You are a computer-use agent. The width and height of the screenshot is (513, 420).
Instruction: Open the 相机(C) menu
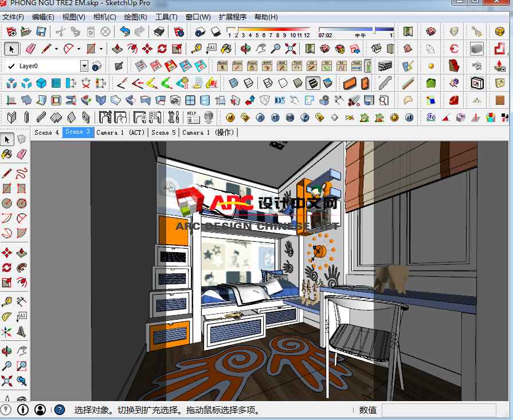pos(105,17)
